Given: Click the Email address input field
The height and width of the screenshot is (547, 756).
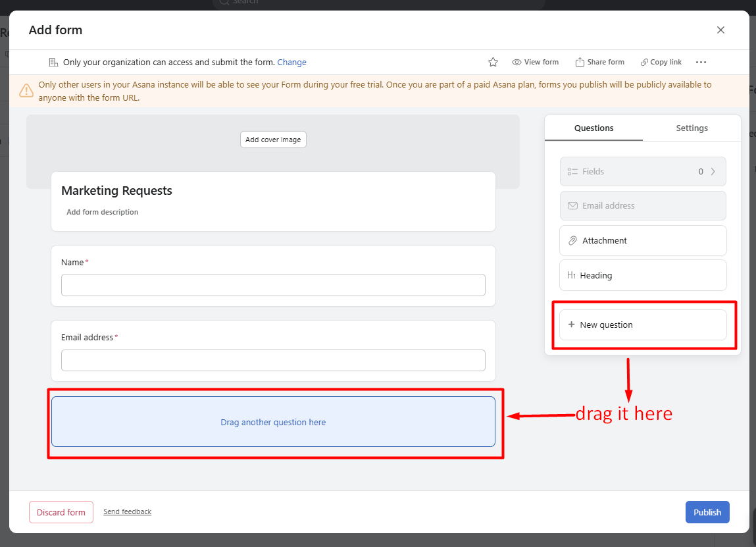Looking at the screenshot, I should [273, 360].
